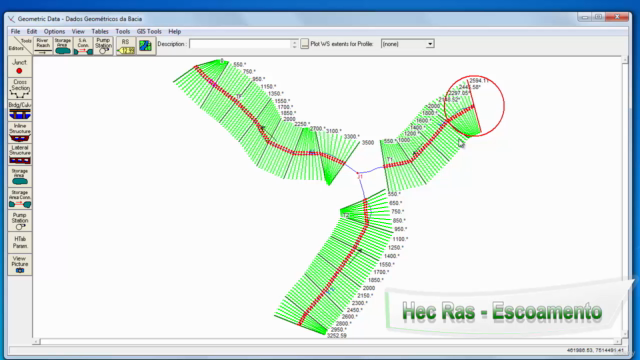
Task: Click reach label T1
Action: click(390, 159)
